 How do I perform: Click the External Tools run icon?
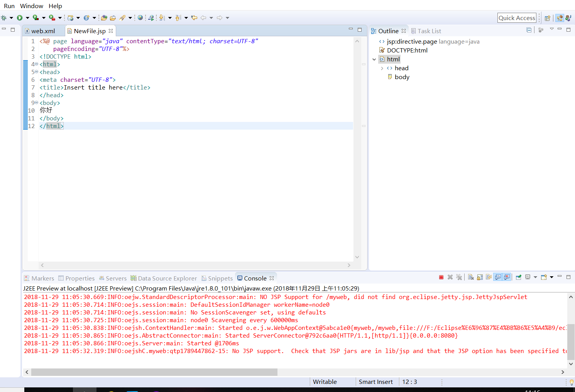[x=52, y=17]
